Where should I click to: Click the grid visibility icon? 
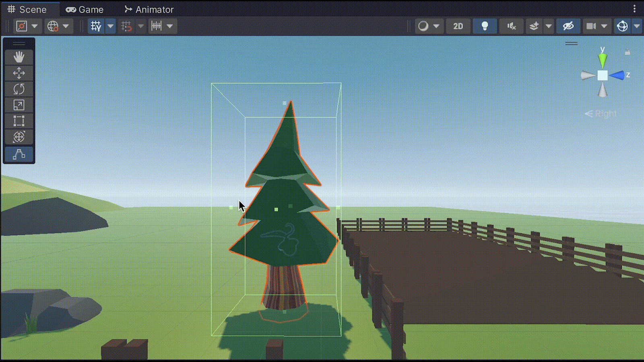96,26
